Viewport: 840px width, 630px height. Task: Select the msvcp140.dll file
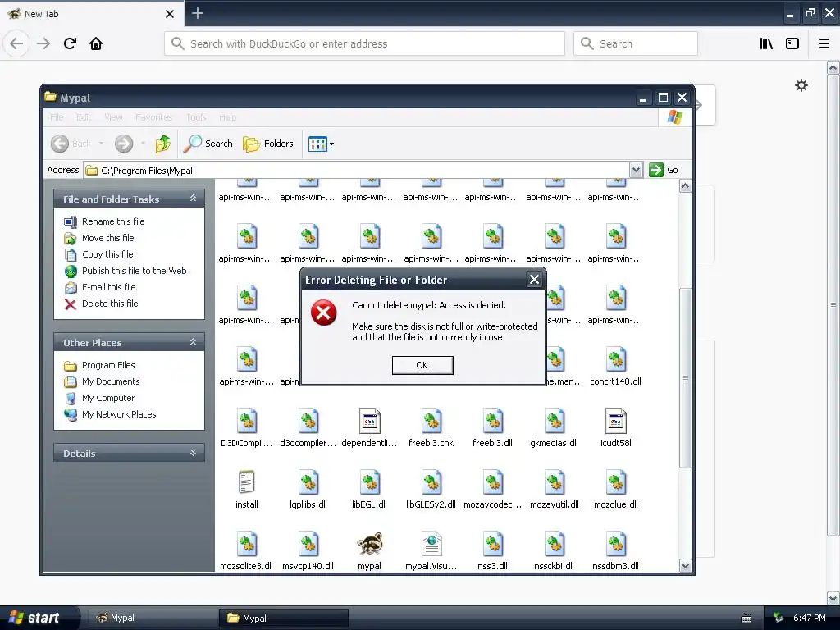tap(308, 551)
